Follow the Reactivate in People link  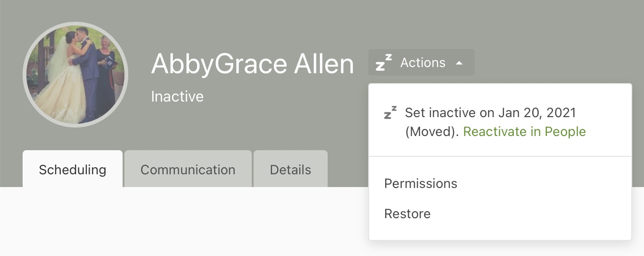click(x=524, y=131)
